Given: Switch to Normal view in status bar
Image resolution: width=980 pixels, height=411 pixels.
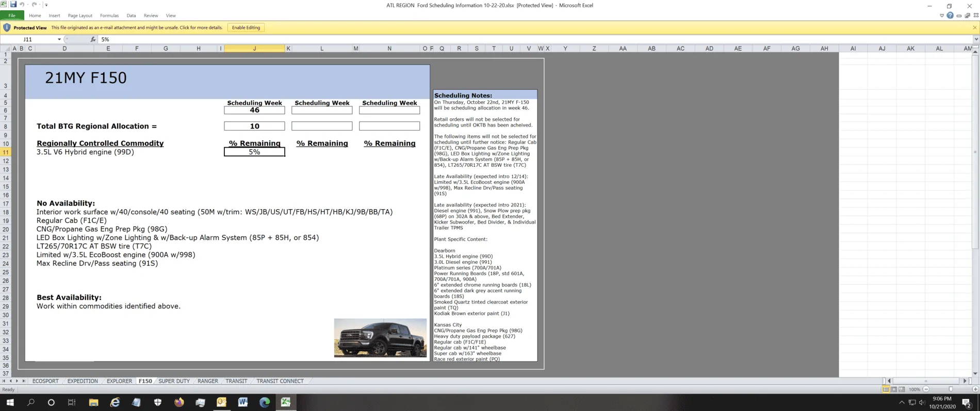Looking at the screenshot, I should point(886,389).
